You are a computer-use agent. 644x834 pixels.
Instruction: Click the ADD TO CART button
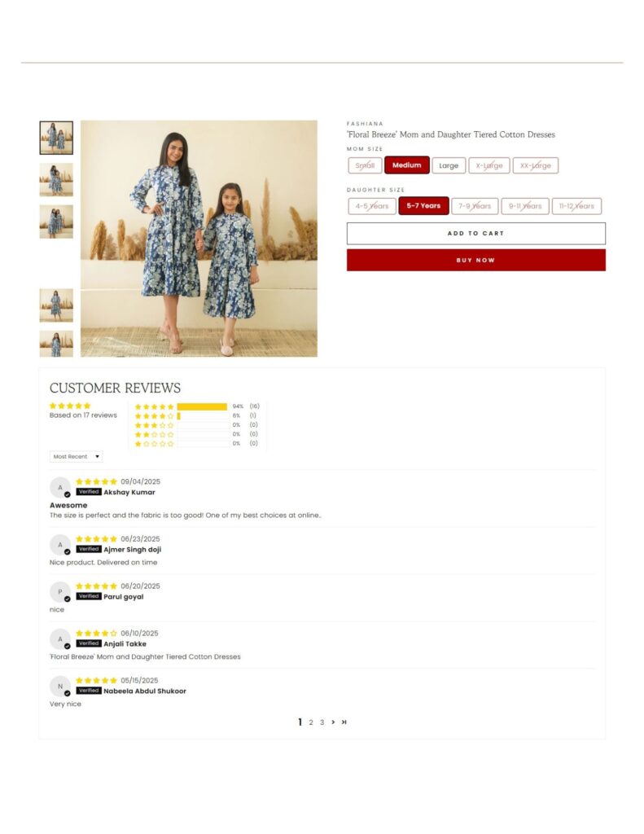click(x=476, y=234)
